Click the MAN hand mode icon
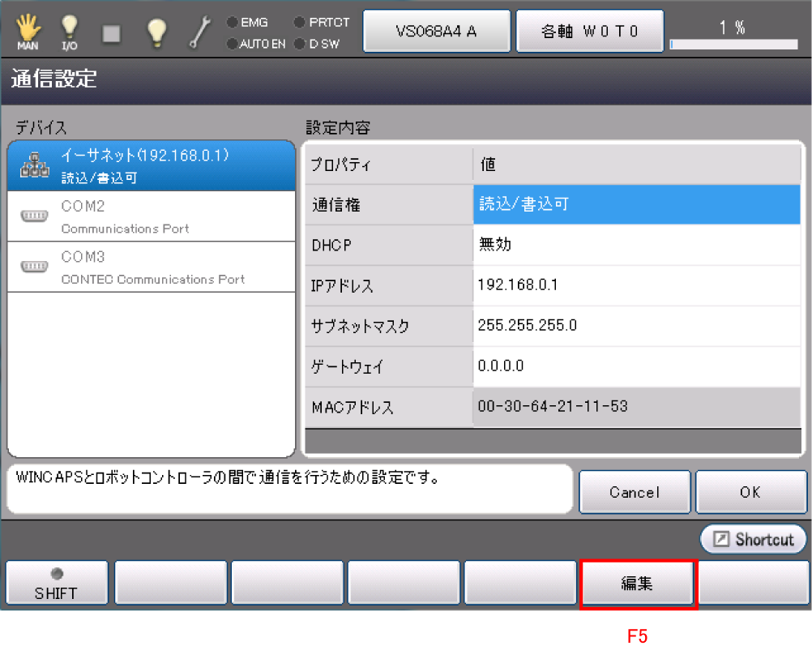The height and width of the screenshot is (646, 812). pyautogui.click(x=27, y=32)
